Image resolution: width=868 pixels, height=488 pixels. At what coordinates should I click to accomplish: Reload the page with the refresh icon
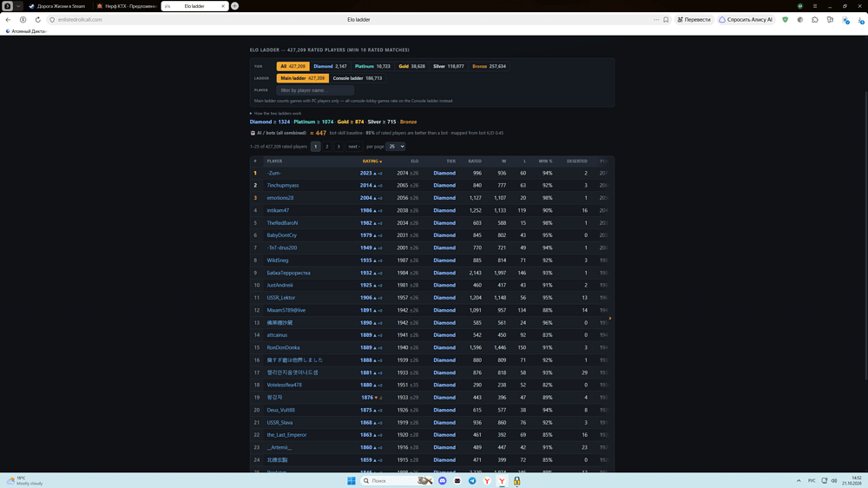tap(37, 19)
